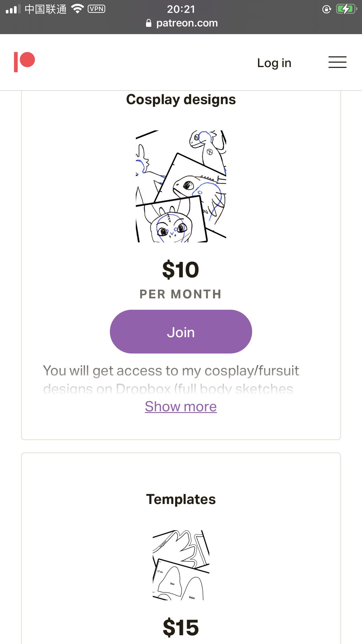This screenshot has height=644, width=362.
Task: Tap the VPN indicator in status bar
Action: tap(96, 9)
